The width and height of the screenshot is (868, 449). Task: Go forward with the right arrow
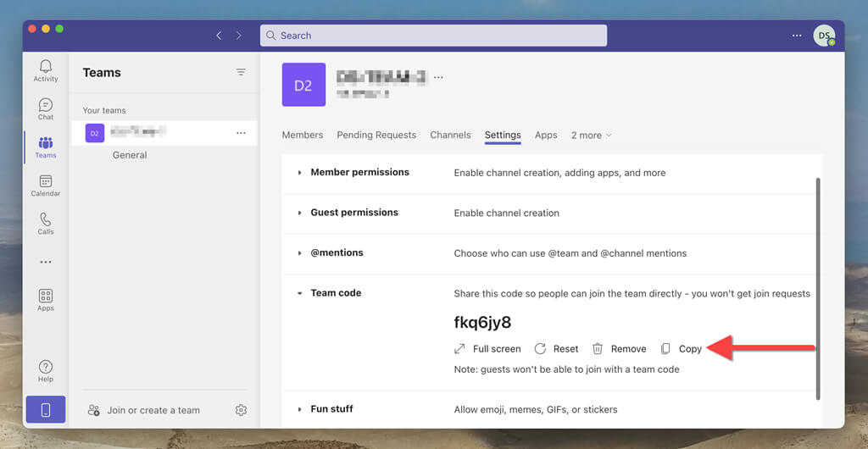pyautogui.click(x=238, y=36)
